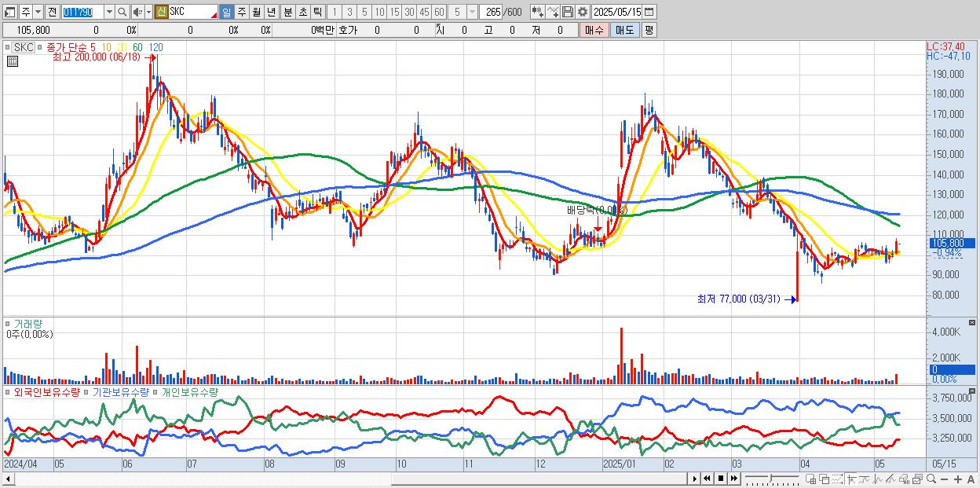Click the speaker sound icon
The image size is (980, 488).
click(137, 12)
